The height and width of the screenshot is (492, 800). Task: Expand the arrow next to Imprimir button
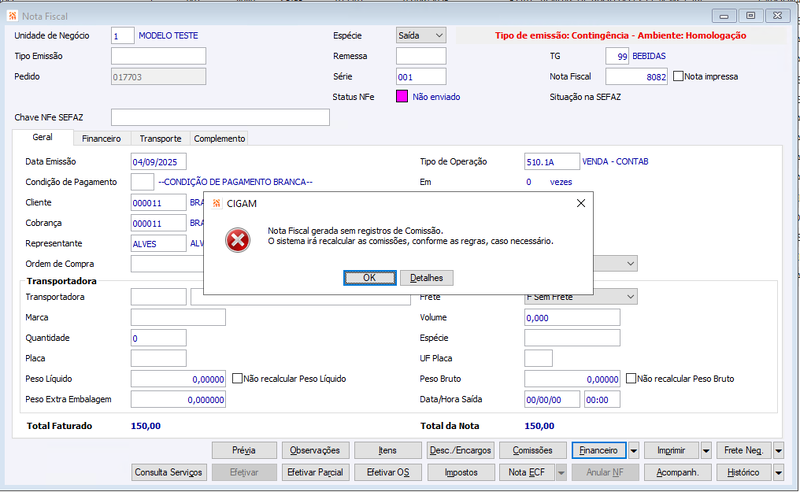click(x=706, y=451)
